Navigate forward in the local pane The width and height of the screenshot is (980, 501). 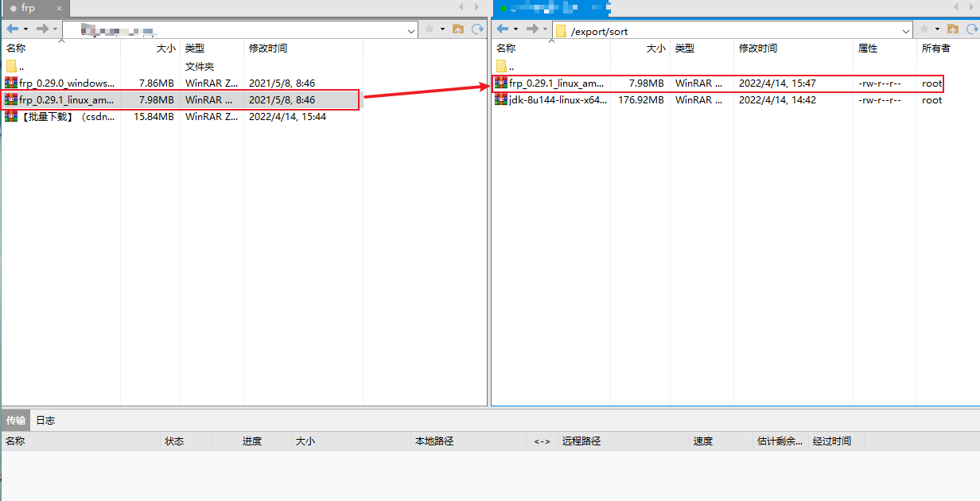coord(41,29)
